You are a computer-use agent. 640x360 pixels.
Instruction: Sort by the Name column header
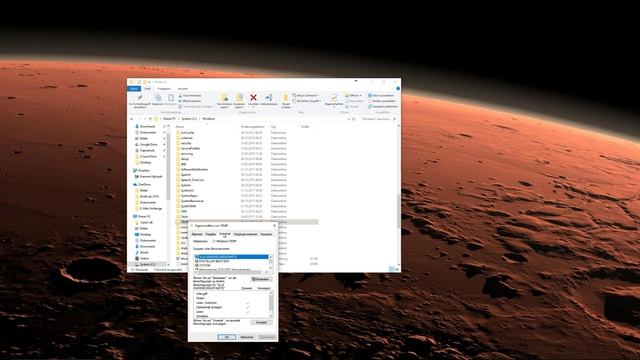pos(180,127)
